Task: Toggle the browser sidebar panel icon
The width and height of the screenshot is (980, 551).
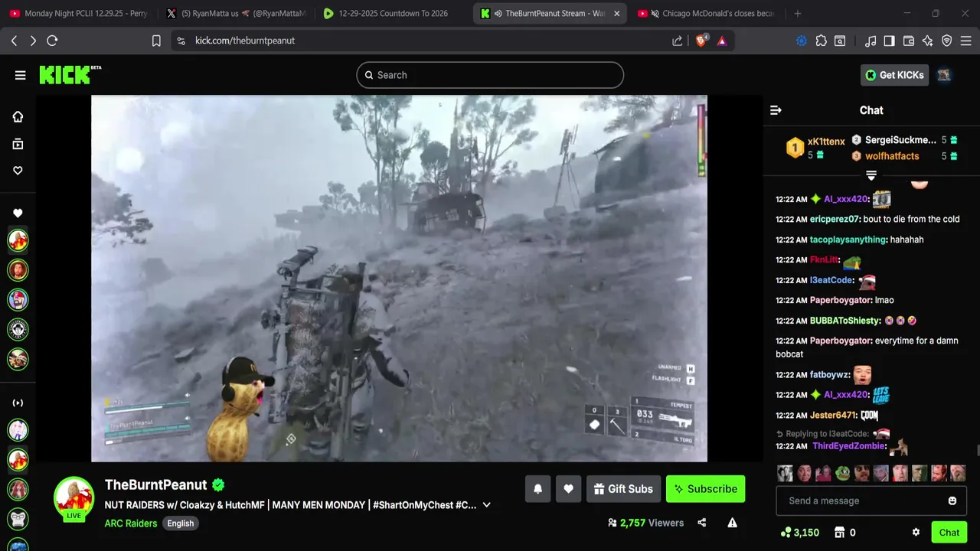Action: 889,41
